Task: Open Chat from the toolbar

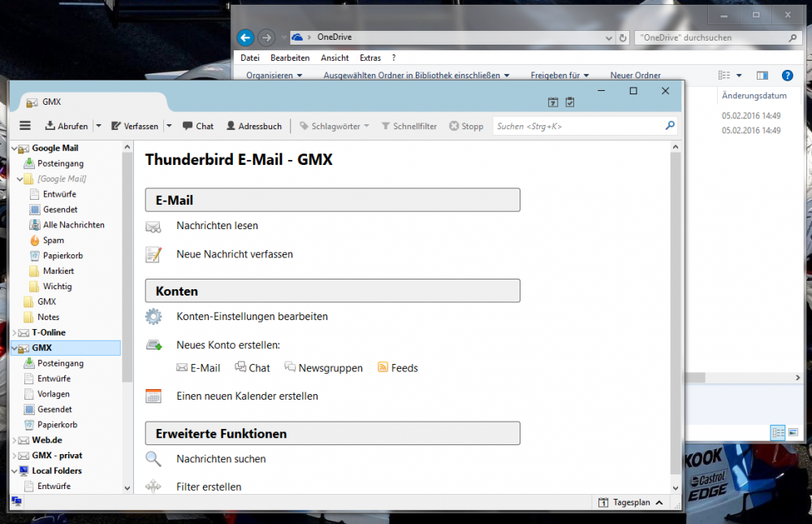Action: point(198,126)
